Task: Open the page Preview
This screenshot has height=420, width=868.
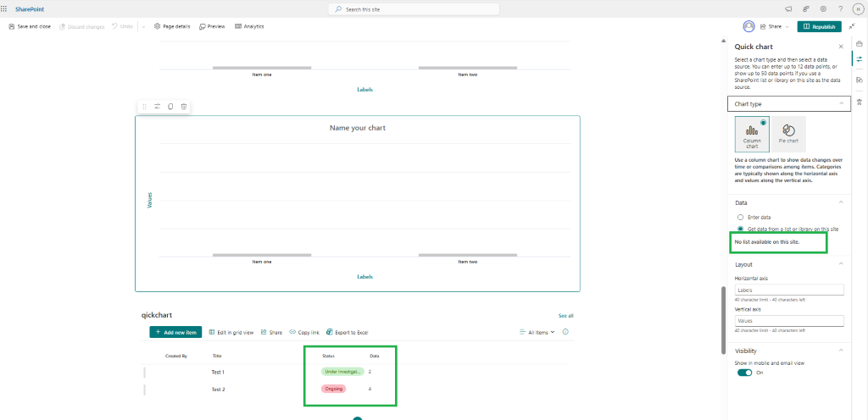Action: click(x=212, y=26)
